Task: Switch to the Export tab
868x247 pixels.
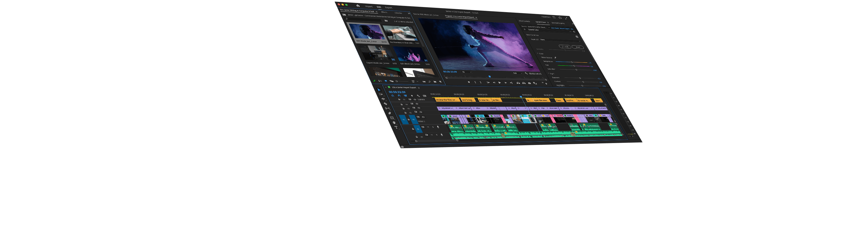Action: [388, 7]
